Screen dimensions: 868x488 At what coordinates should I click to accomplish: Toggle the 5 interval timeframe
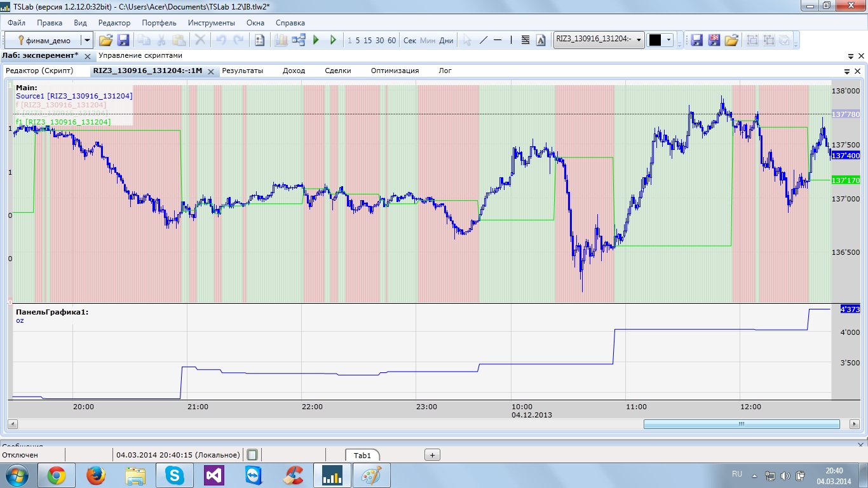[358, 40]
